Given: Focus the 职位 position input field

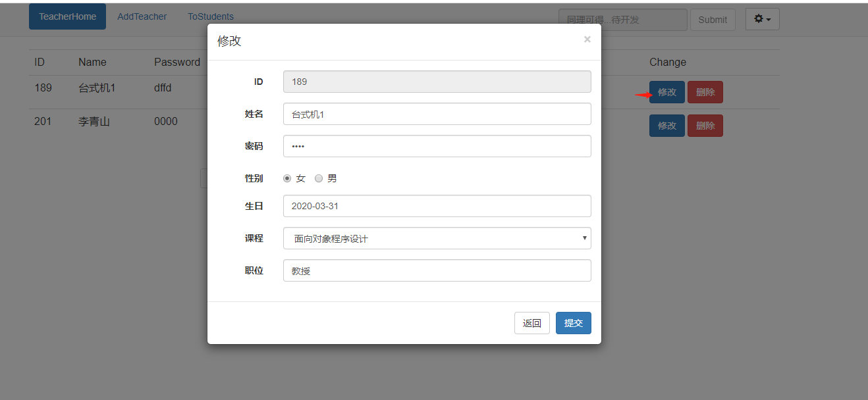Looking at the screenshot, I should (x=437, y=270).
